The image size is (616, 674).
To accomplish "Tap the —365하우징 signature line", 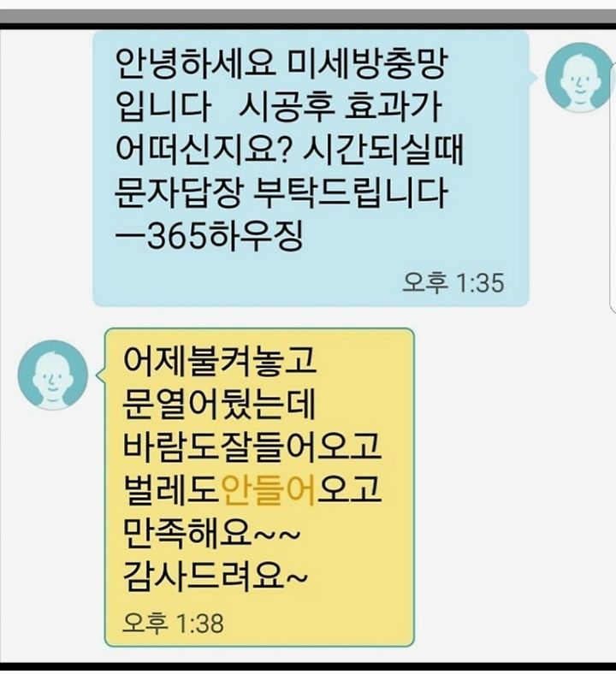I will (x=210, y=235).
